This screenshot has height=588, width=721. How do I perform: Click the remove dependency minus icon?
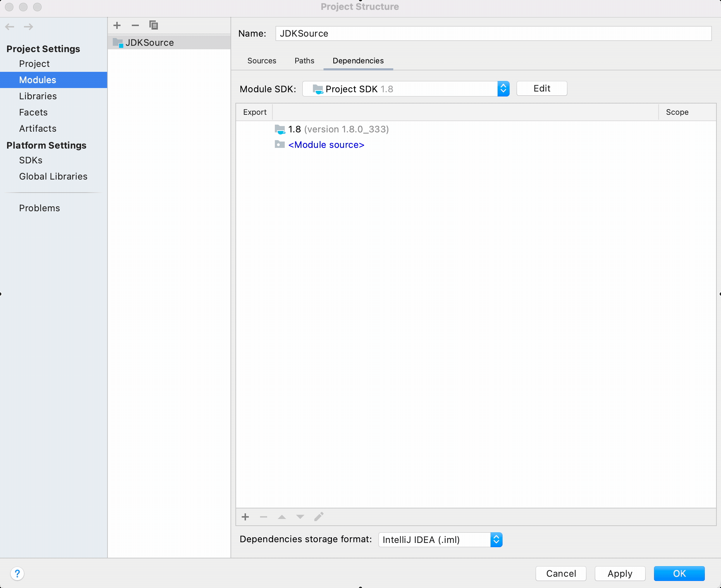click(x=264, y=517)
